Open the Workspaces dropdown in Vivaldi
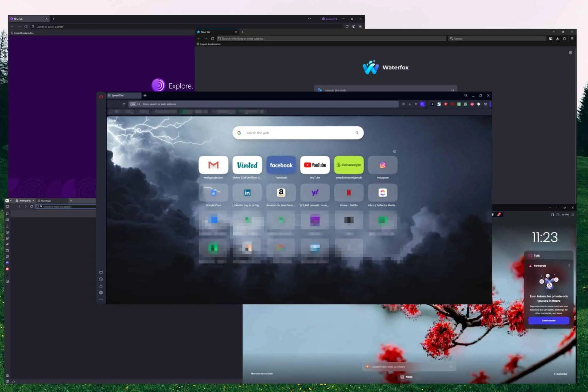This screenshot has width=588, height=392. click(x=25, y=201)
